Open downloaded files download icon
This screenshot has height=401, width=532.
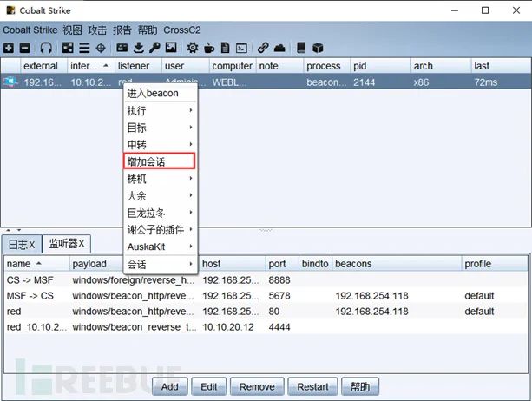139,48
